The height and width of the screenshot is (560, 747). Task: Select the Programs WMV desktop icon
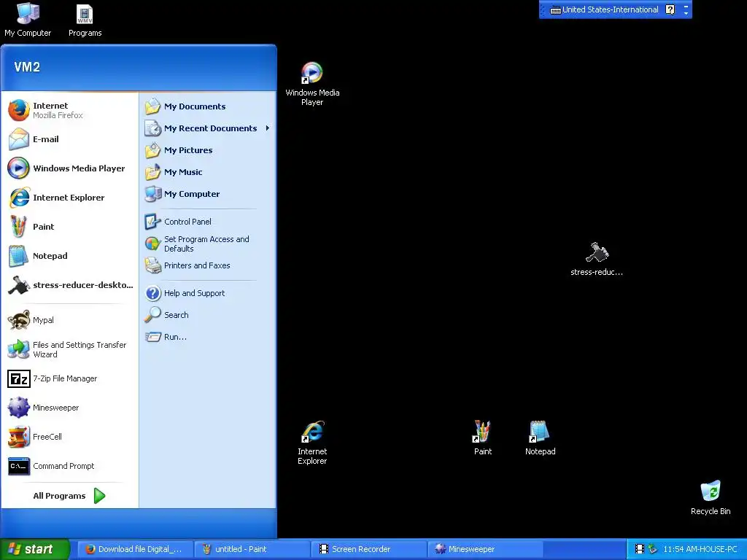coord(85,20)
